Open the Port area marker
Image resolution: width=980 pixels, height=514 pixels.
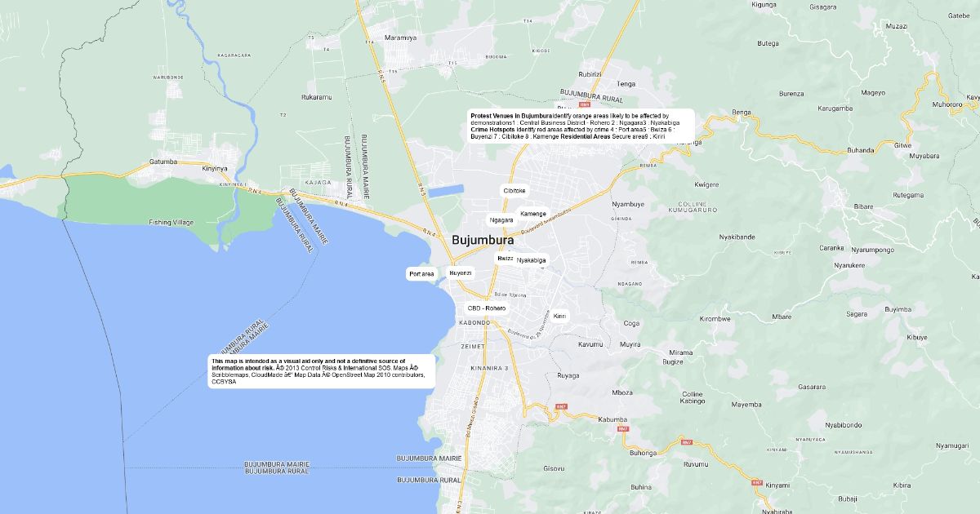pos(421,274)
